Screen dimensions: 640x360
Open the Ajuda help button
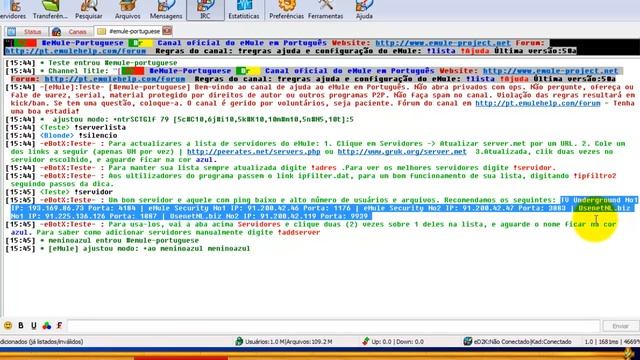coord(364,10)
